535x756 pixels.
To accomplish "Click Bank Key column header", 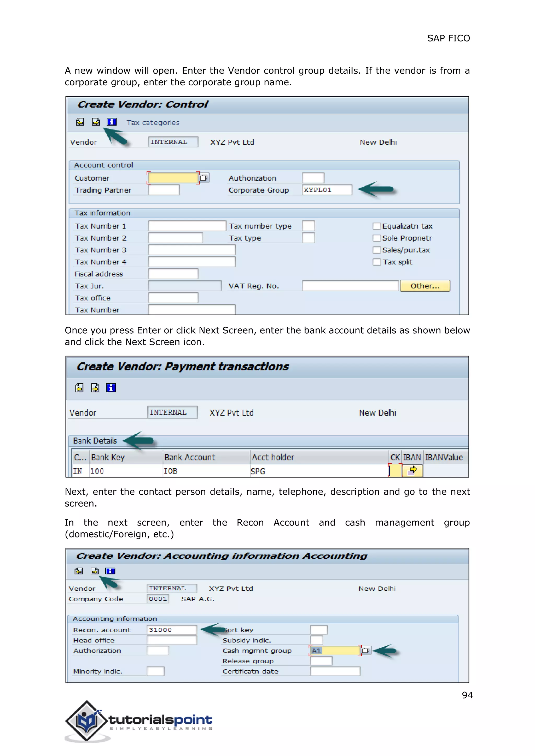I will click(x=126, y=457).
